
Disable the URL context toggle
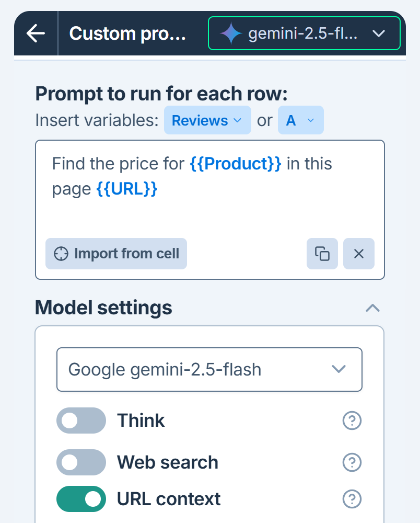click(81, 498)
